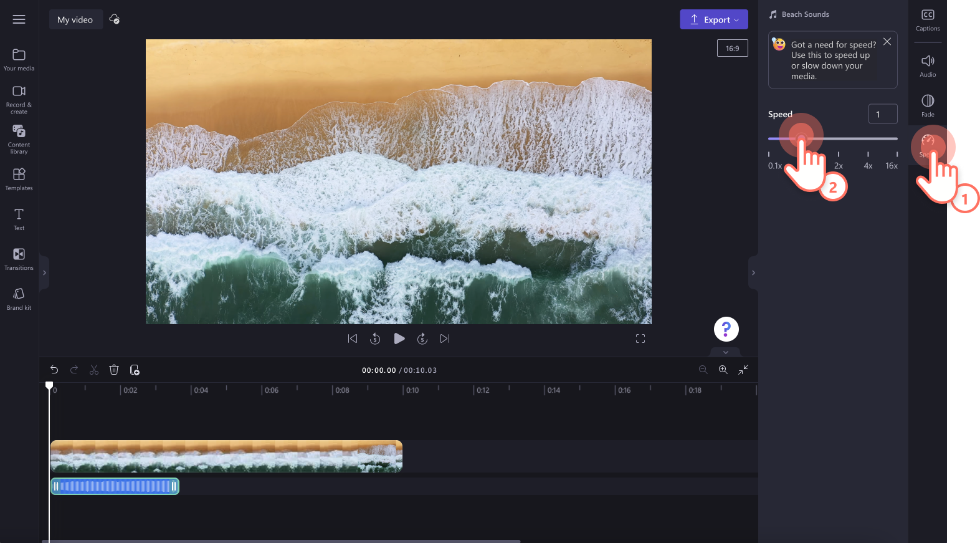Select the audio clip on the timeline
The height and width of the screenshot is (543, 980).
(x=115, y=486)
